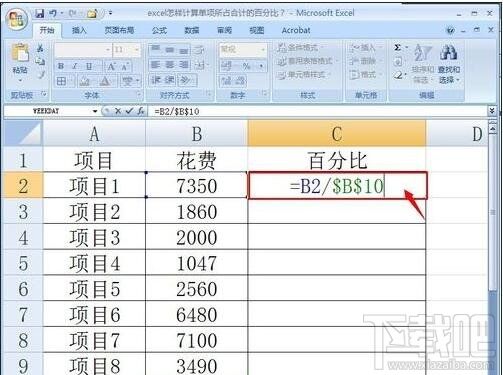
Task: Switch to the 插入 (Insert) tab
Action: 79,30
